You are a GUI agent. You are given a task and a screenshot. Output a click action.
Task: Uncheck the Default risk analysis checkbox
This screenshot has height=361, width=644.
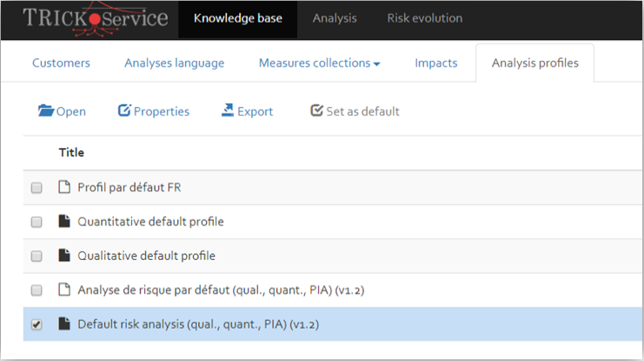click(37, 324)
